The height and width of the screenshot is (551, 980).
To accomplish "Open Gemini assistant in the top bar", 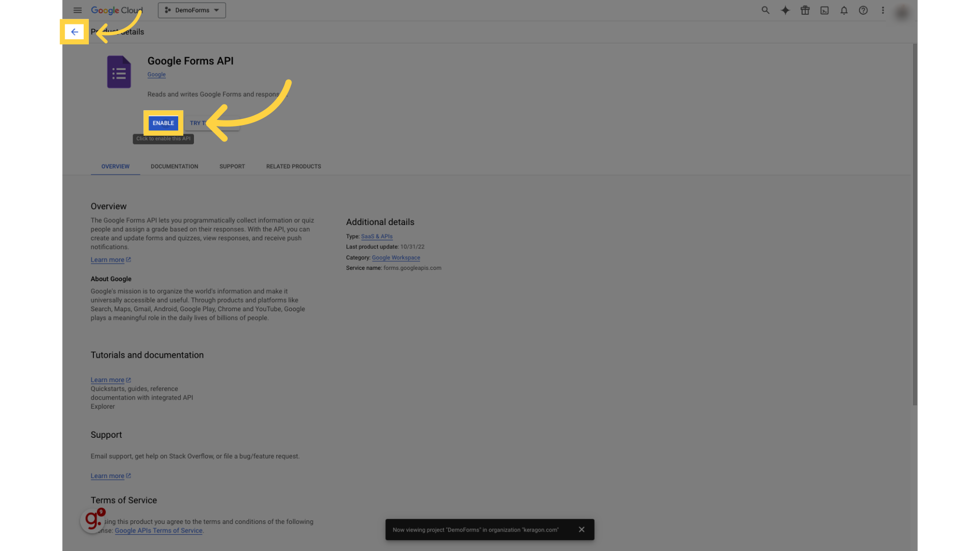I will point(785,10).
